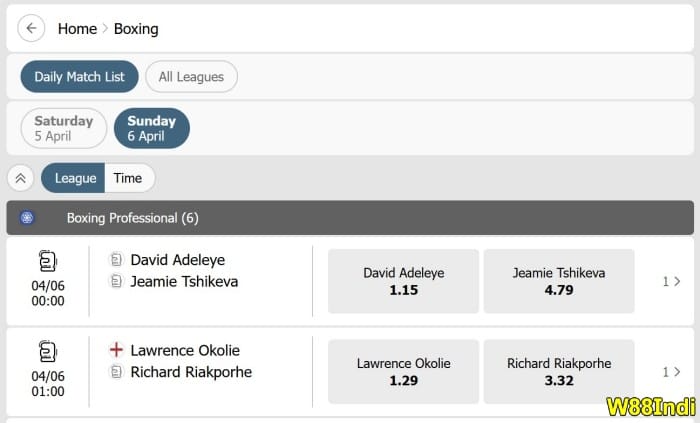Switch sorting to Time
700x423 pixels.
[x=127, y=178]
